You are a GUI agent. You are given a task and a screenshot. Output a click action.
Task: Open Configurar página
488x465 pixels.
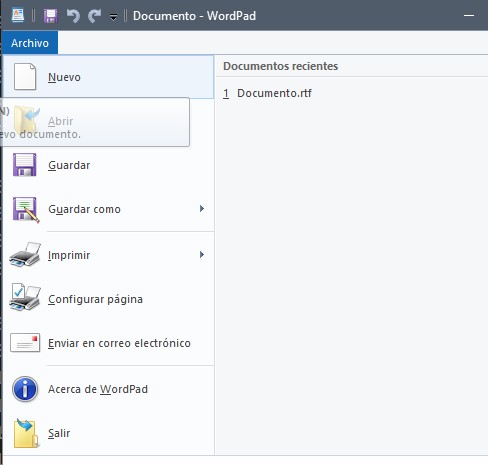[108, 299]
